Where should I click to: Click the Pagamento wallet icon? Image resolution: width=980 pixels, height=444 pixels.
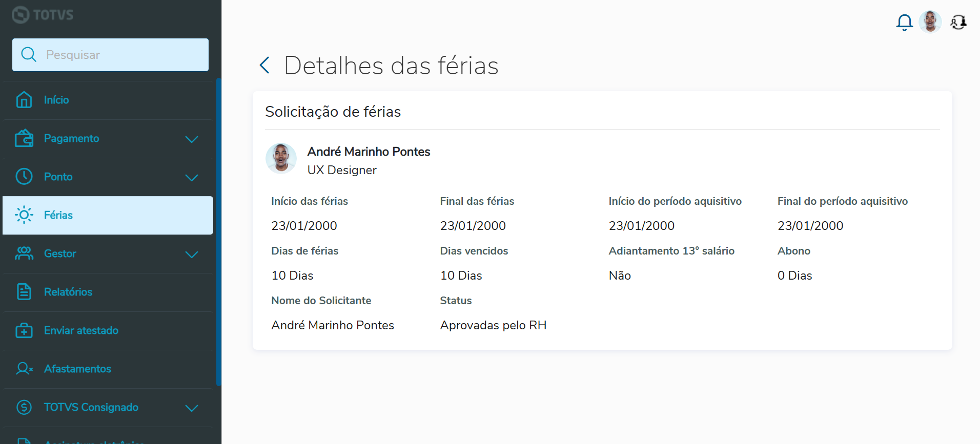coord(24,138)
